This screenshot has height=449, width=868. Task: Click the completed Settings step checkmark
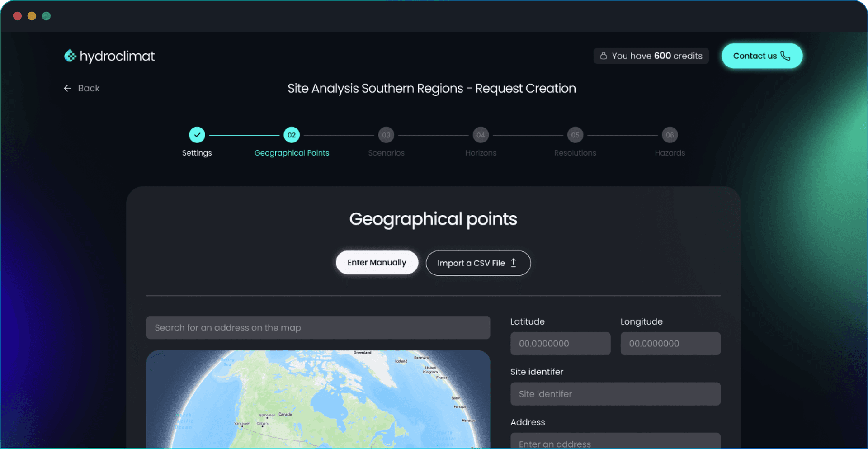[x=197, y=135]
